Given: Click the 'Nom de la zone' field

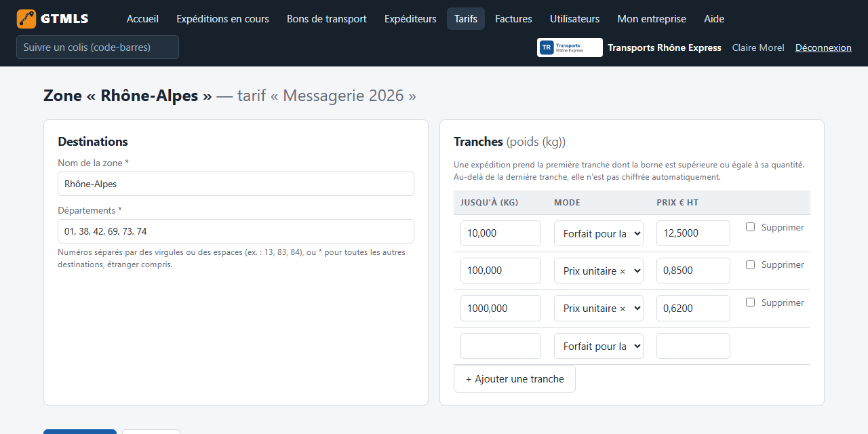Looking at the screenshot, I should [x=236, y=184].
